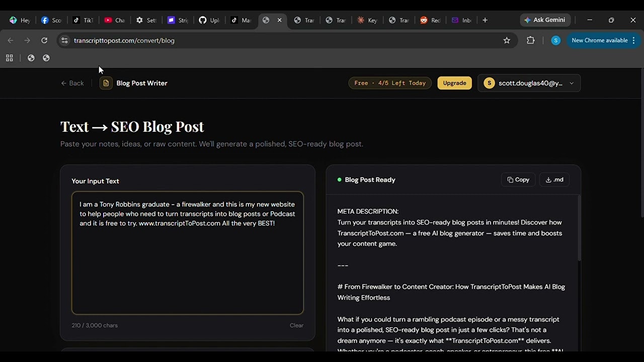Click the 210 / 3,000 chars counter

pyautogui.click(x=95, y=325)
